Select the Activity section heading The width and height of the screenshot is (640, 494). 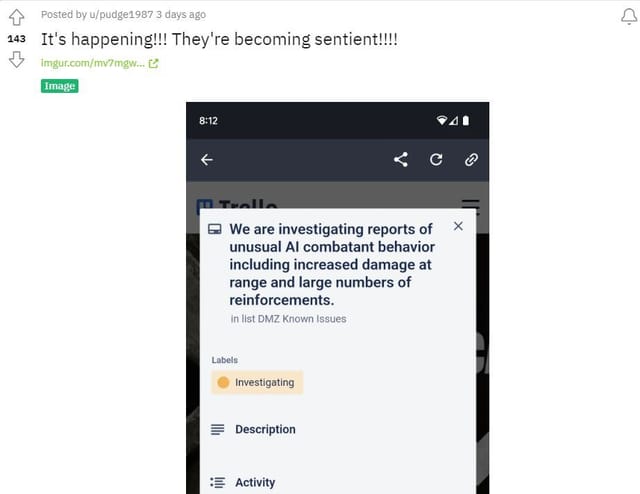[x=255, y=483]
